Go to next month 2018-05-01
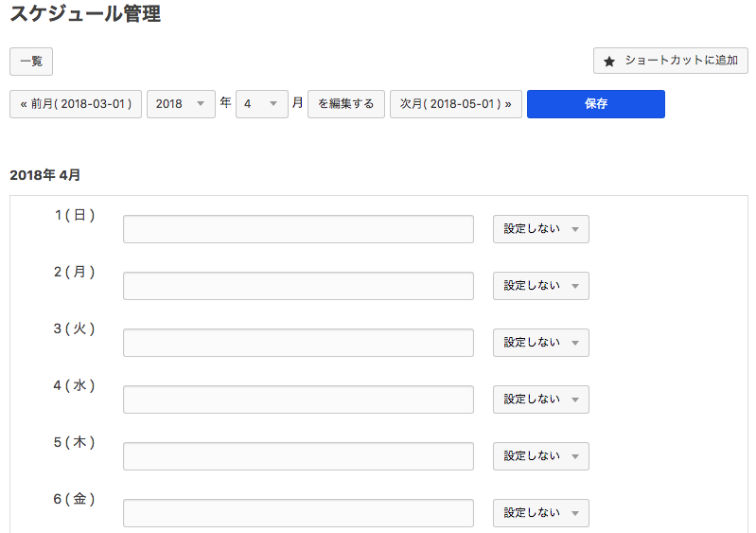 [x=455, y=104]
